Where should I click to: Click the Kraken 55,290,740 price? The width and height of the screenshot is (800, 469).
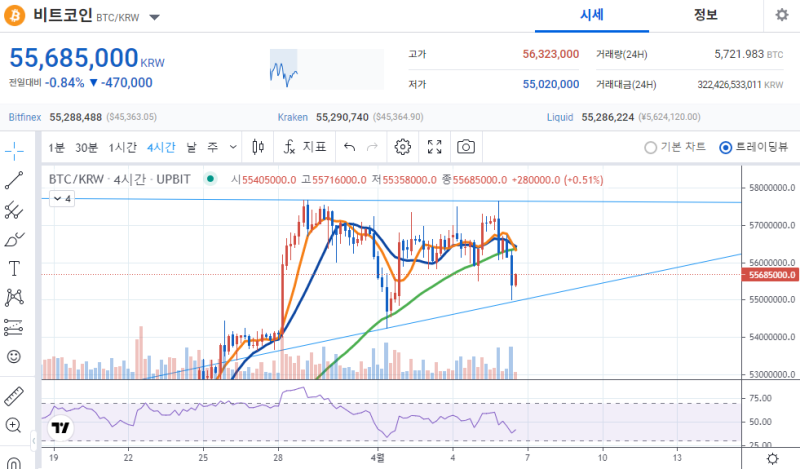pos(342,117)
